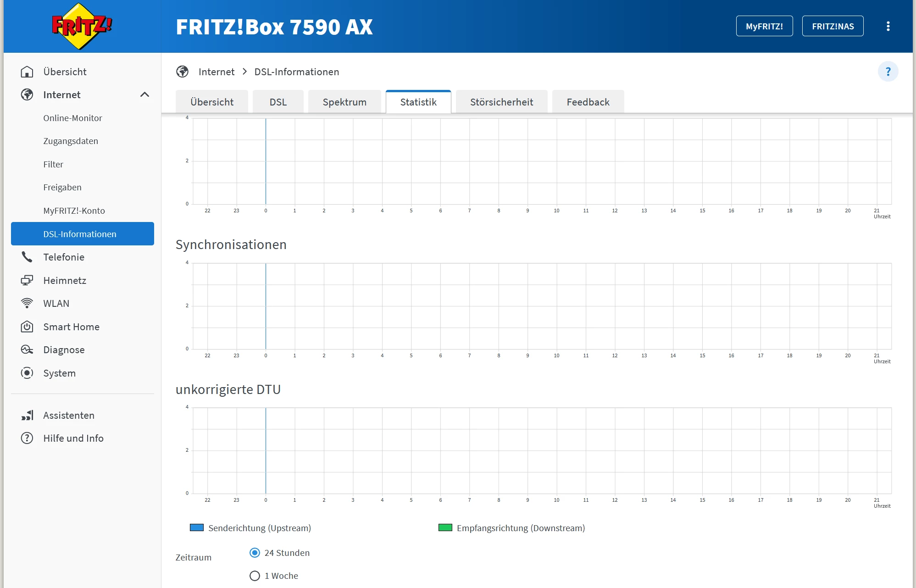Switch to the Spektrum tab
The height and width of the screenshot is (588, 916).
344,102
